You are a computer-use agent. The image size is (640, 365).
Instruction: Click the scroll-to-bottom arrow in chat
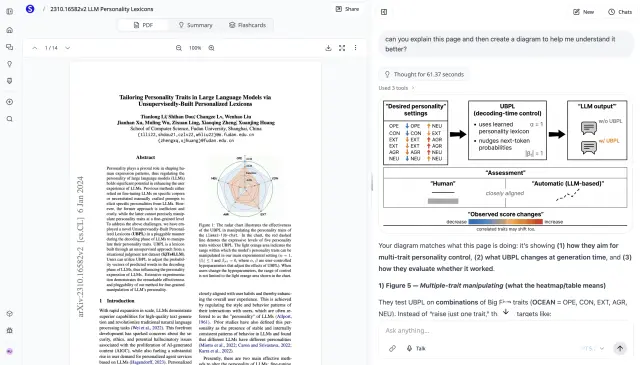pos(506,312)
